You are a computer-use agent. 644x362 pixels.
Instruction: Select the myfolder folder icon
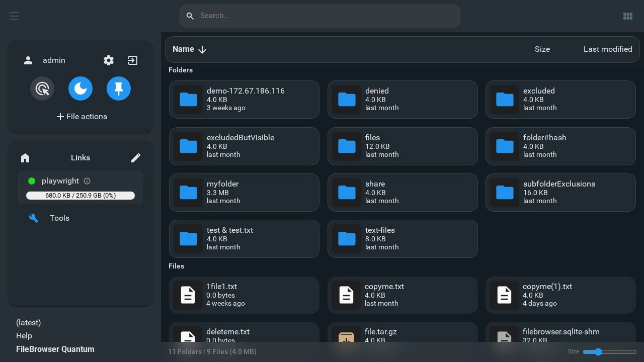click(188, 193)
